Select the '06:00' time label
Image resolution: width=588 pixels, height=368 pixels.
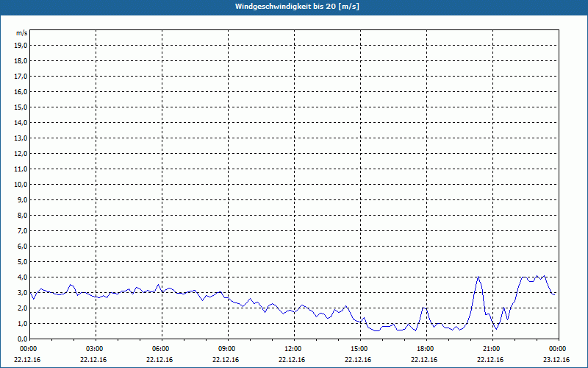[x=162, y=349]
